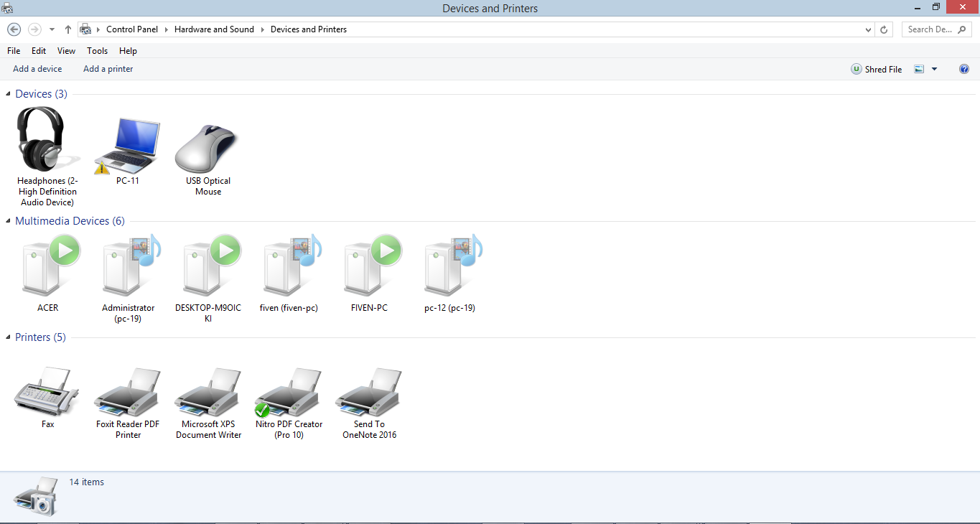Collapse the Multimedia Devices (6) group
Viewport: 980px width, 524px height.
tap(9, 221)
